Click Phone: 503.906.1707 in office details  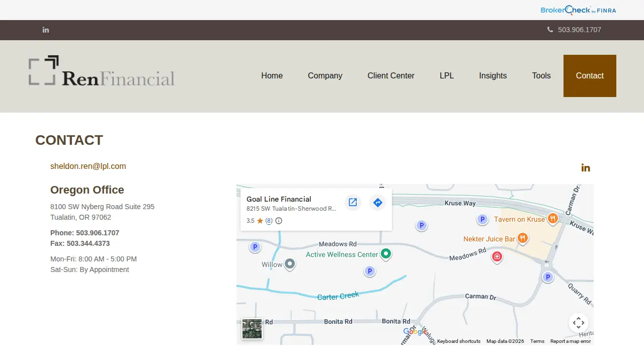point(85,233)
